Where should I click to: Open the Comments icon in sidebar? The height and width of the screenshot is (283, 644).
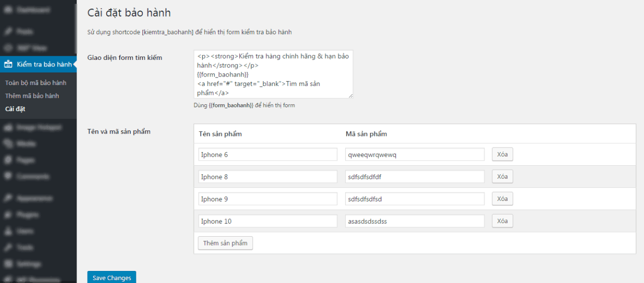pyautogui.click(x=8, y=177)
